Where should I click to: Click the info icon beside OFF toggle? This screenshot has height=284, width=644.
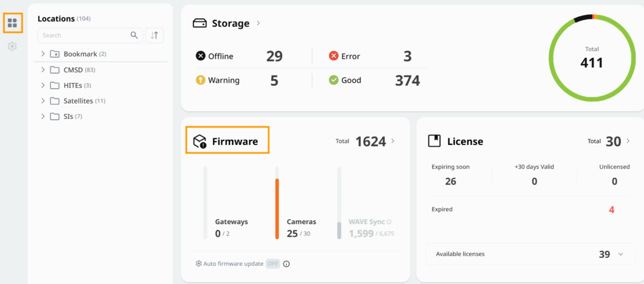[286, 264]
